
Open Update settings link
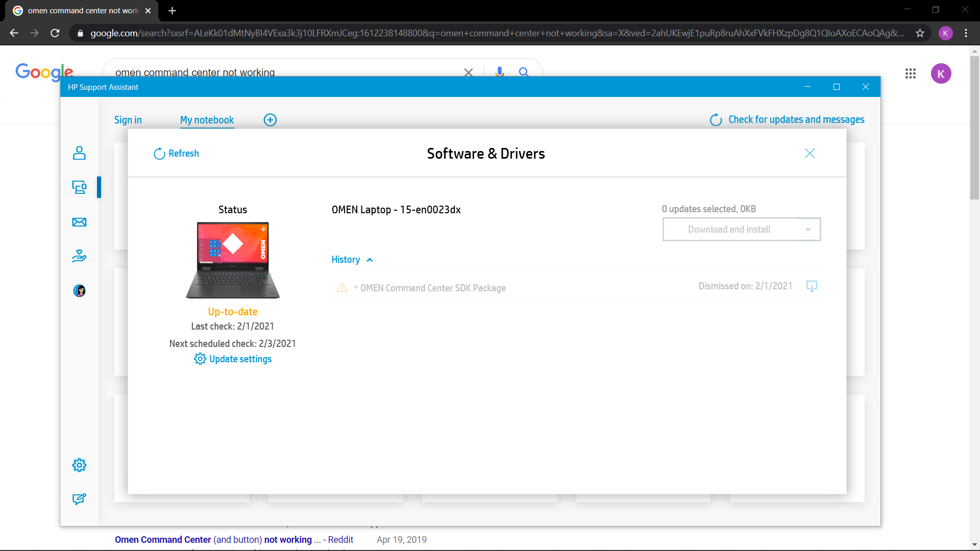click(x=233, y=359)
